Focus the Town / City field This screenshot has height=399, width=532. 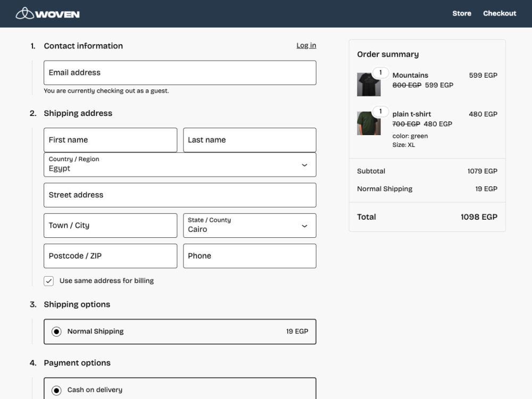click(110, 226)
